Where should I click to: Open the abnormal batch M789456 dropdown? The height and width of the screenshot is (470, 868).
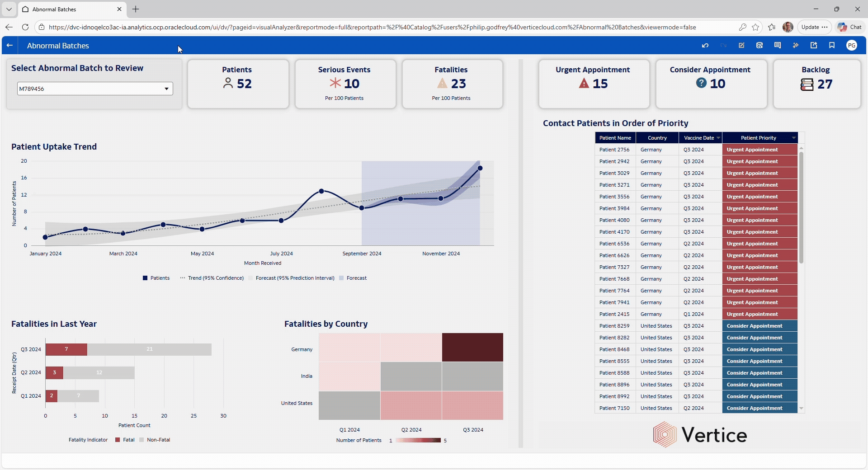[x=95, y=89]
